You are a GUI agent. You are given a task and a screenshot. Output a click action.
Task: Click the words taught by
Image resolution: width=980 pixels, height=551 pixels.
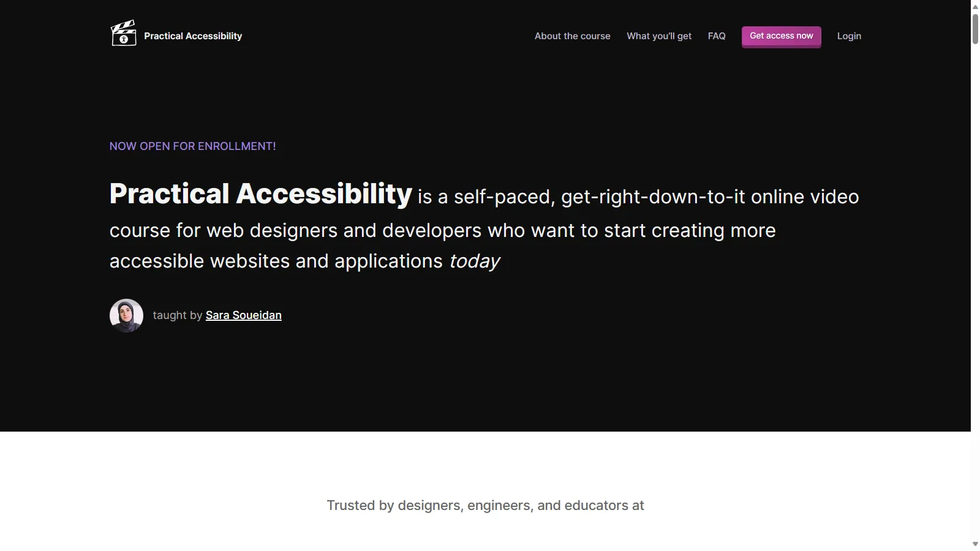(x=177, y=315)
